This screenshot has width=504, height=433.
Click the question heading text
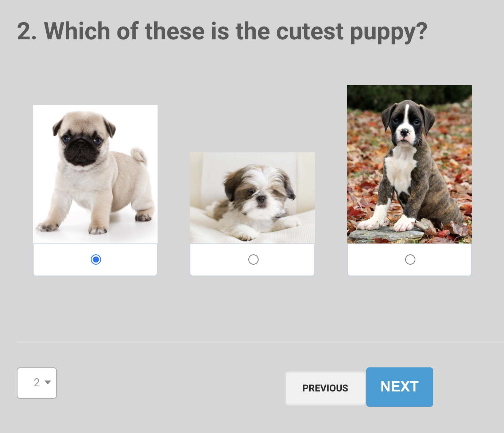click(x=222, y=31)
